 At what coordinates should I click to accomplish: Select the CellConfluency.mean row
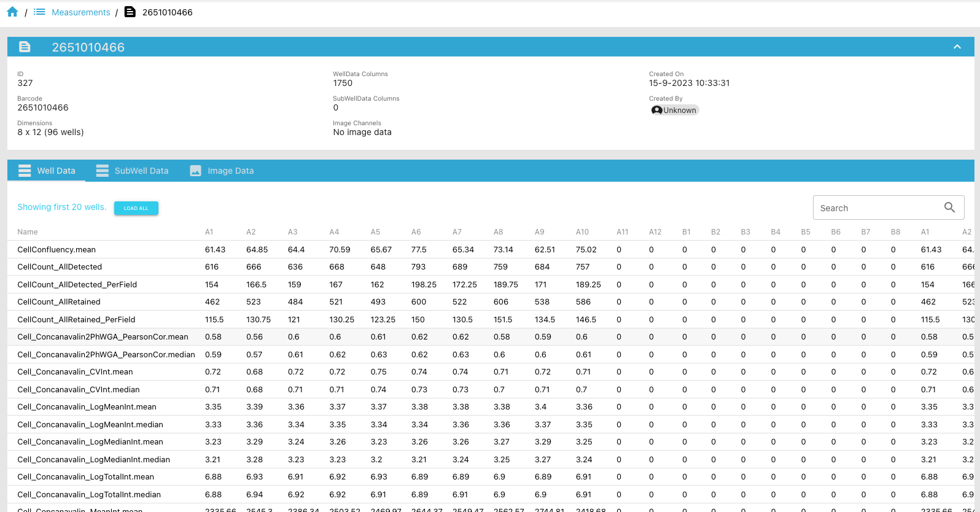pos(56,250)
